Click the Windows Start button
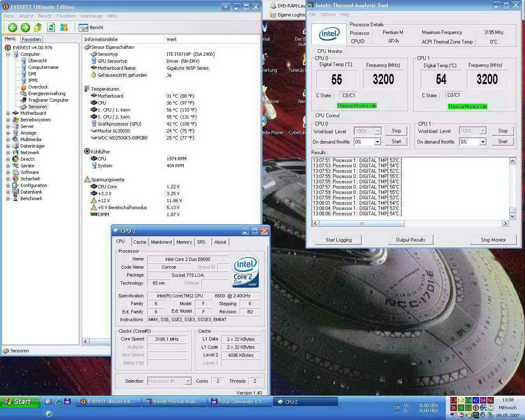Viewport: 525px width, 420px height. [21, 402]
